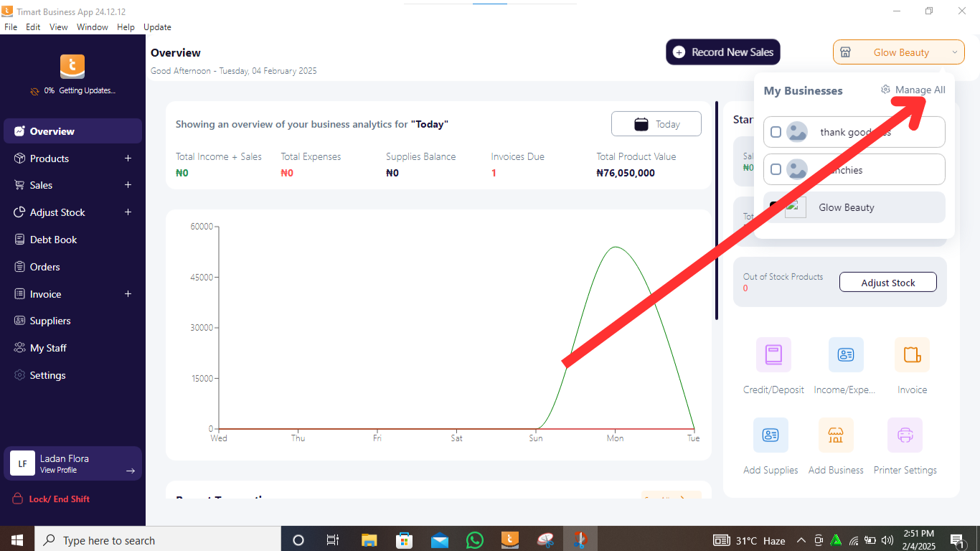The width and height of the screenshot is (980, 551).
Task: Open View Profile for Ladan Flora
Action: [x=58, y=471]
